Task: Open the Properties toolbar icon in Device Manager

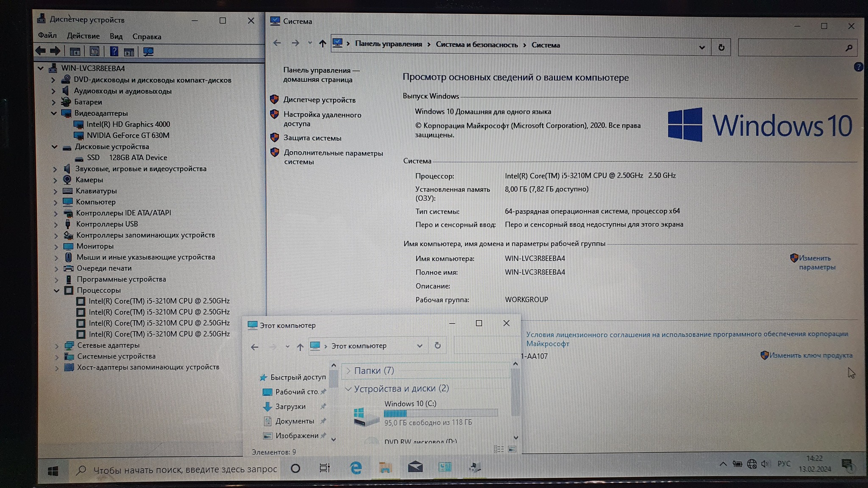Action: tap(94, 52)
